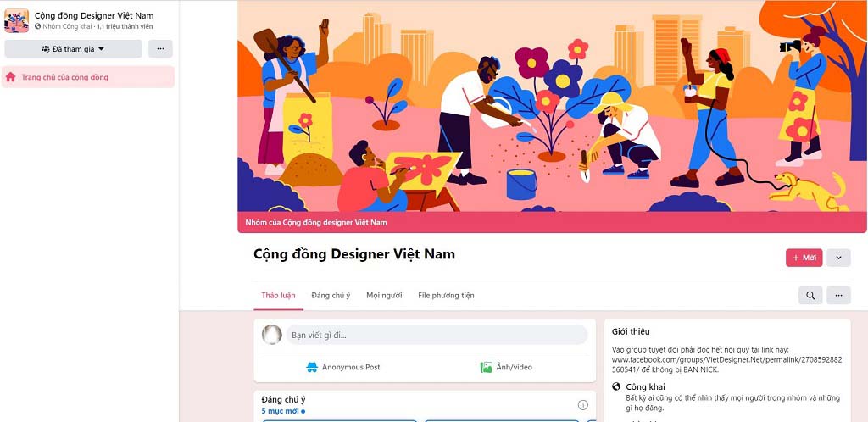Viewport: 868px width, 422px height.
Task: Open the three-dots menu beside search
Action: tap(838, 296)
